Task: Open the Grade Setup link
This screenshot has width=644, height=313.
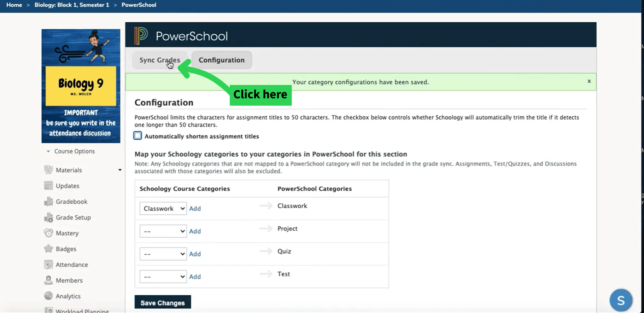Action: [73, 218]
